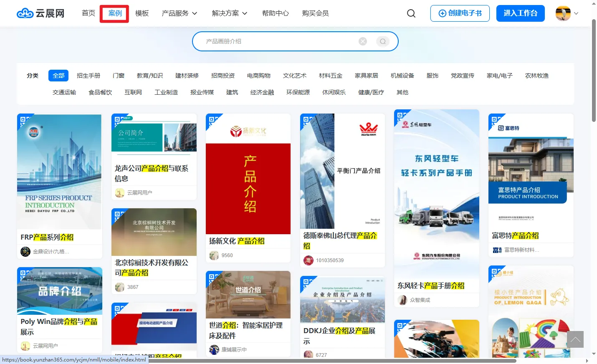Open the DDKJ企业介绍及产品展示 title

pyautogui.click(x=339, y=336)
